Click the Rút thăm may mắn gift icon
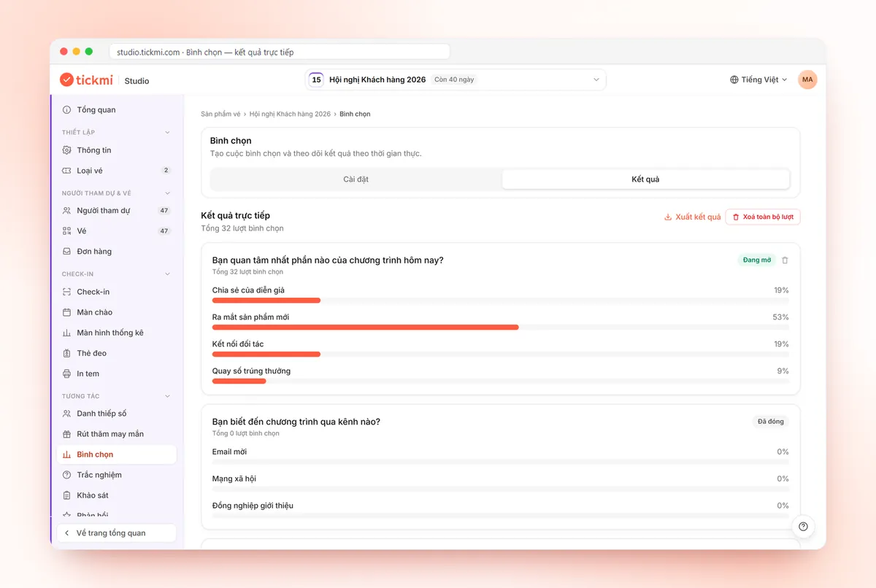The width and height of the screenshot is (876, 588). [x=67, y=434]
